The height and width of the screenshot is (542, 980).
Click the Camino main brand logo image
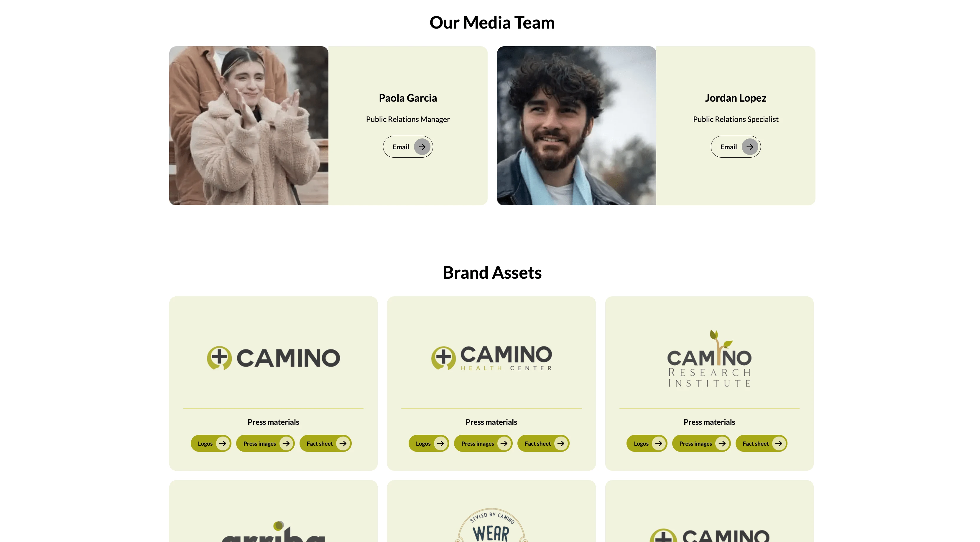tap(273, 358)
